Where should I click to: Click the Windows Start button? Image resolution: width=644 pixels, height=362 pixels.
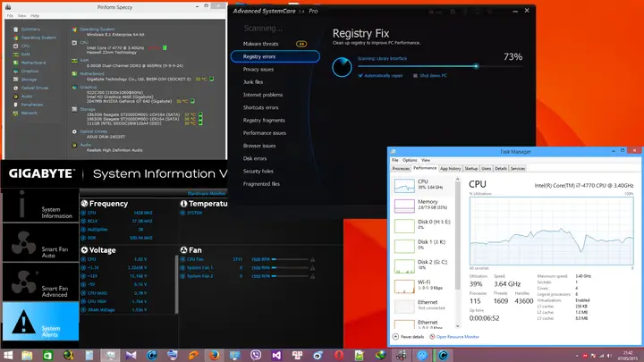8,355
